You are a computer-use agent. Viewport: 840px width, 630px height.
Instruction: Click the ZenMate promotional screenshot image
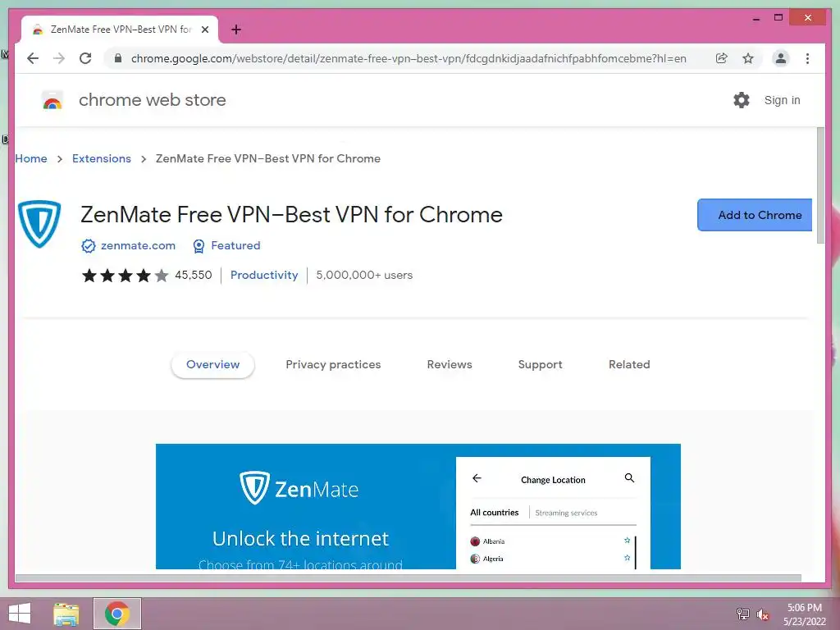[418, 506]
